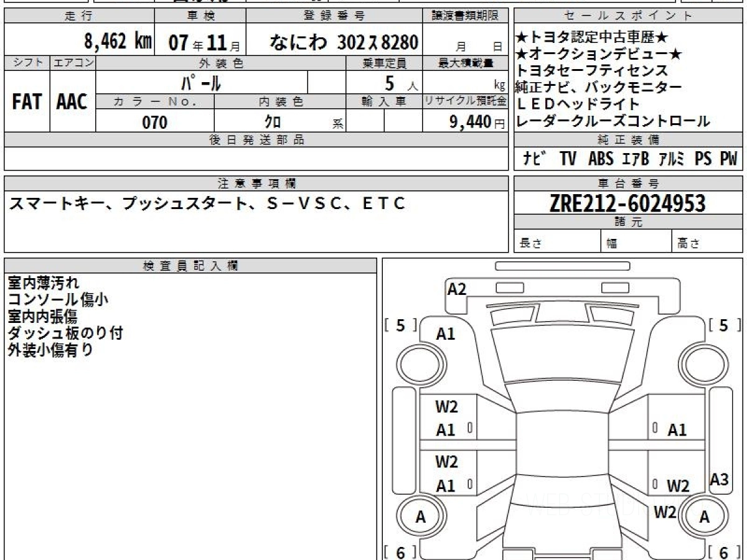Click inspector note 室内内張傷
The height and width of the screenshot is (560, 747).
(43, 317)
